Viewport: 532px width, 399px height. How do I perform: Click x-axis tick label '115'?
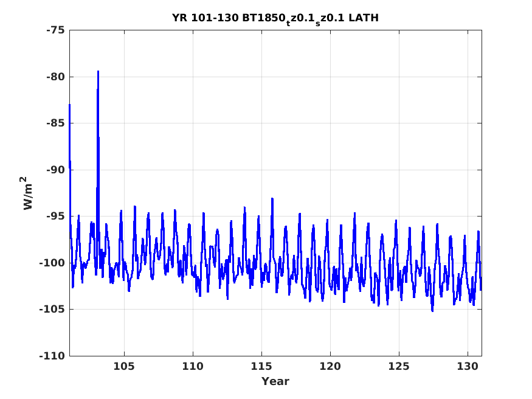(x=261, y=366)
